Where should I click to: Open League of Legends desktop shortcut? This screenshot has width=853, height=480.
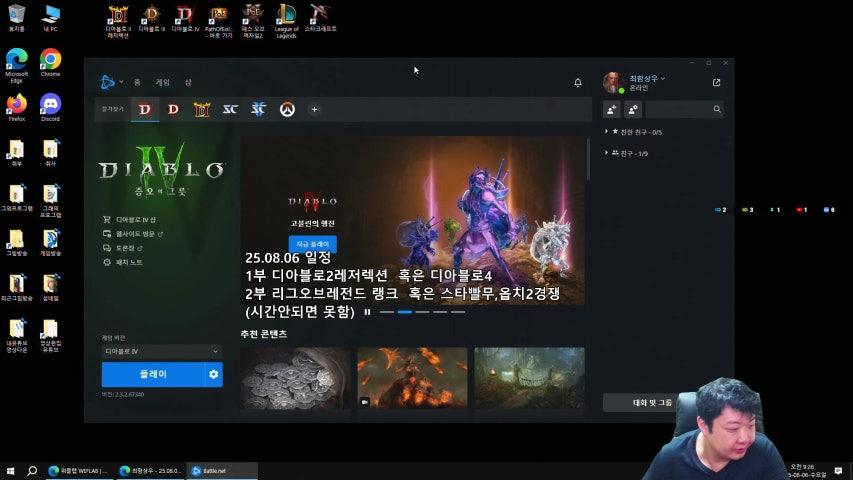pyautogui.click(x=286, y=22)
